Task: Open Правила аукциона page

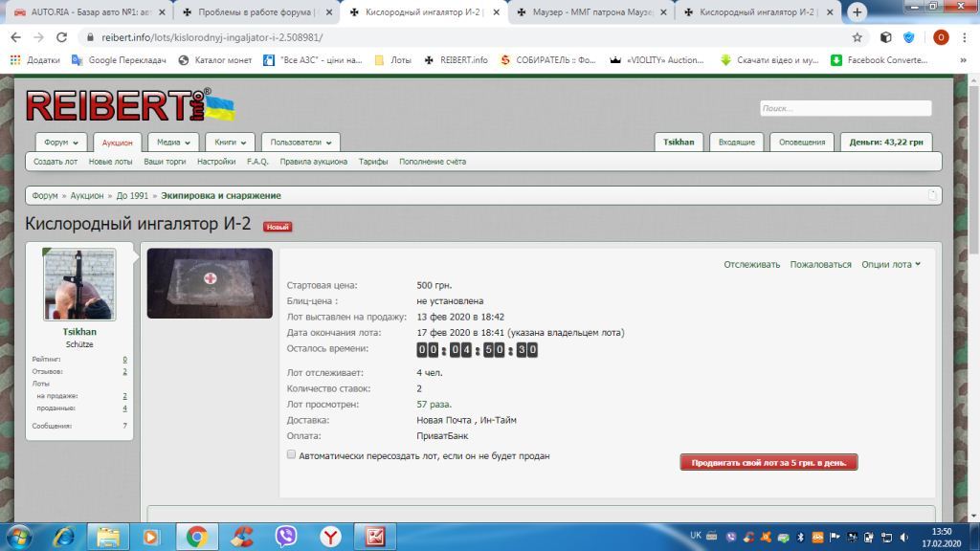Action: click(314, 162)
